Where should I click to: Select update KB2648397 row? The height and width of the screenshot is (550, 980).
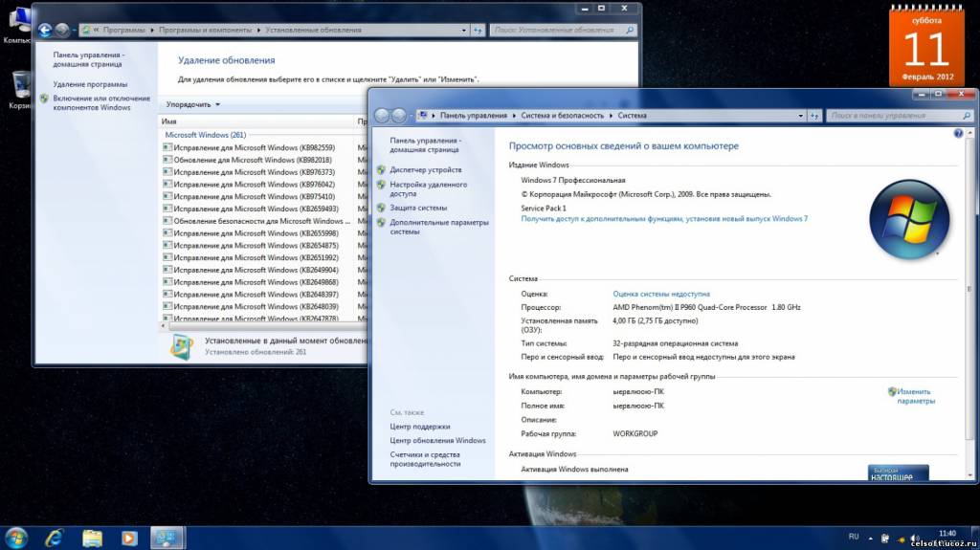pyautogui.click(x=256, y=295)
